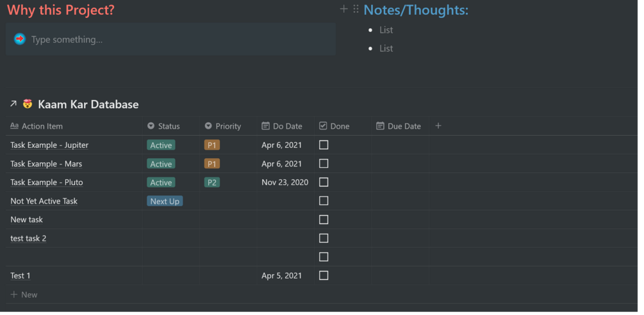Click the Action Item column Aa icon

14,126
